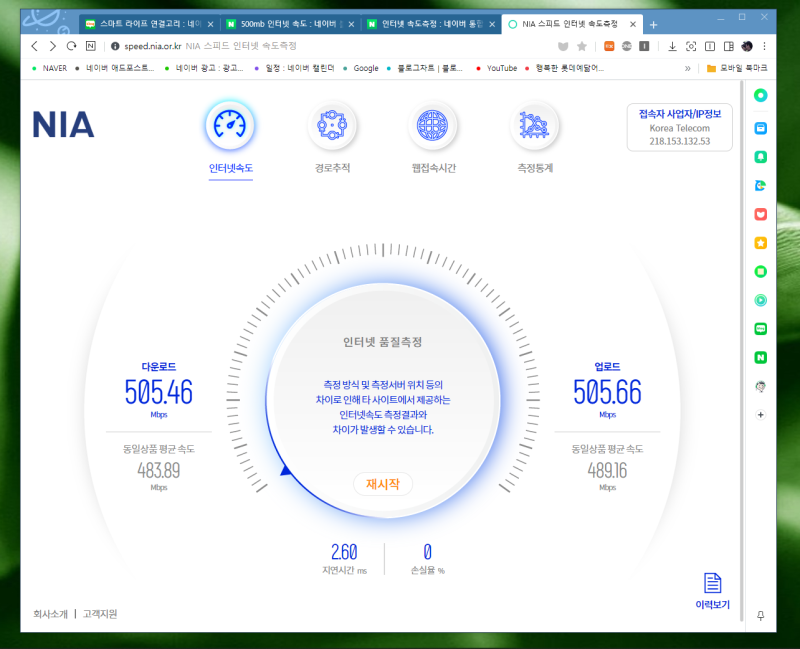Click the 505.46 download speed value

[x=159, y=392]
